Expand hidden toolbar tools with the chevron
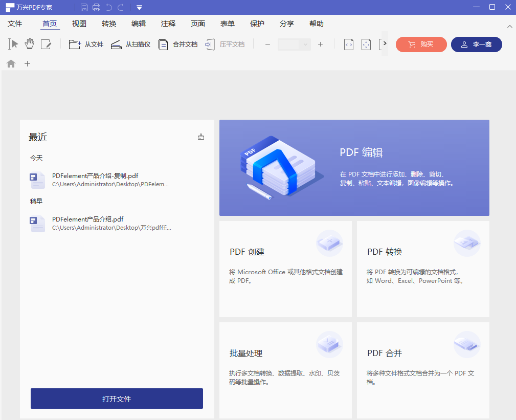The width and height of the screenshot is (516, 420). [x=384, y=43]
